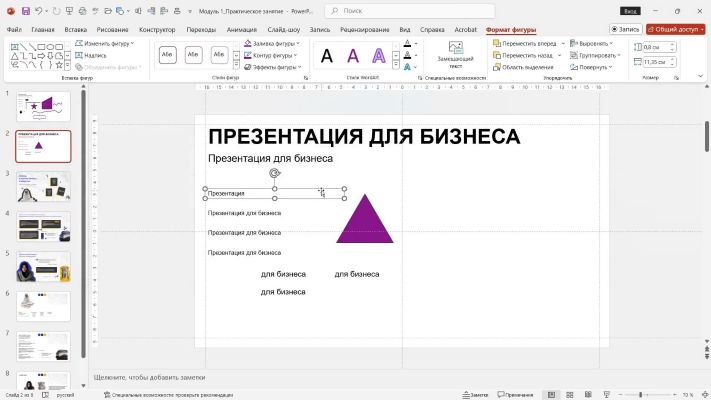Click the Общий доступ share button
The image size is (711, 400).
point(676,29)
